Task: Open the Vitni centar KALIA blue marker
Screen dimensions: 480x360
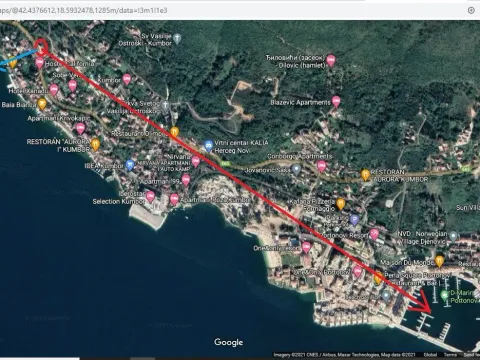Action: click(208, 146)
